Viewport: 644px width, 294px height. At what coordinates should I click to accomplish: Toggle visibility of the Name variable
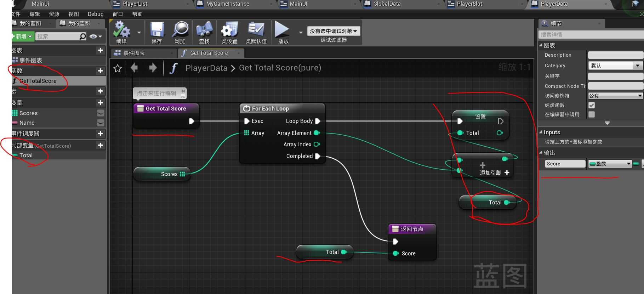[x=101, y=123]
